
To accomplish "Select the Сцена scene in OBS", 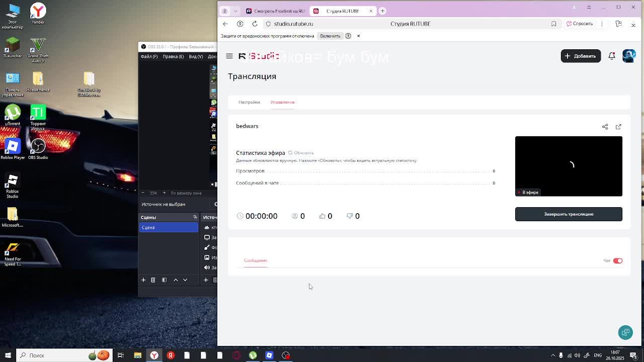I will click(x=169, y=227).
